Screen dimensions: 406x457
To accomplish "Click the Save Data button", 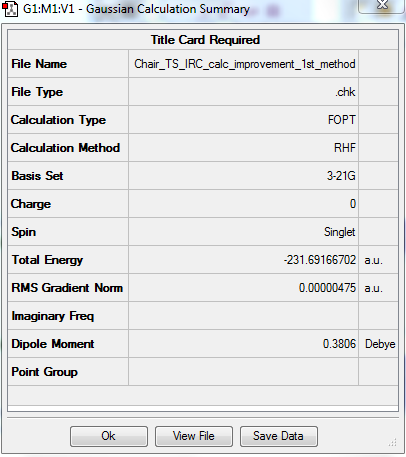I will pos(279,436).
